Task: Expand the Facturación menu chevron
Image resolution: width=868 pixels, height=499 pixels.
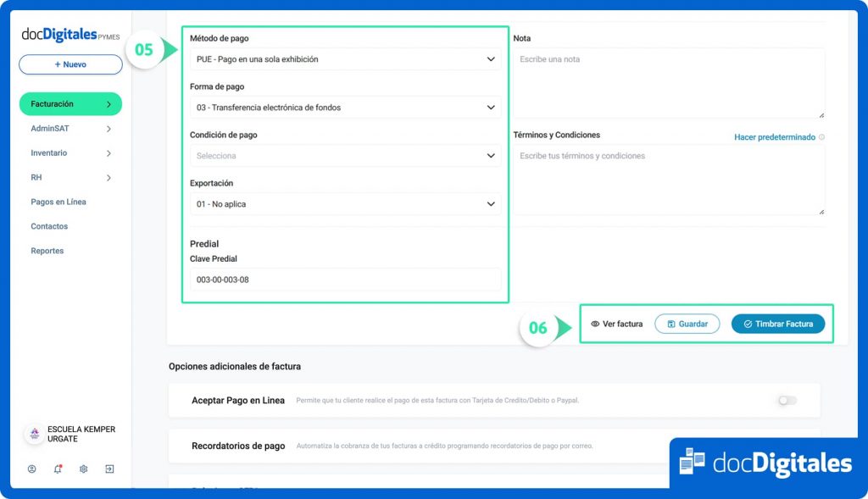Action: (x=109, y=104)
